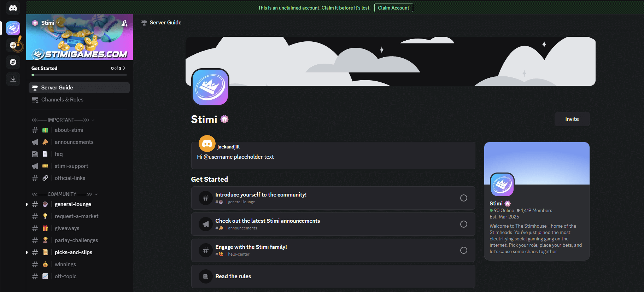Open Discord direct messages home icon

pos(13,8)
